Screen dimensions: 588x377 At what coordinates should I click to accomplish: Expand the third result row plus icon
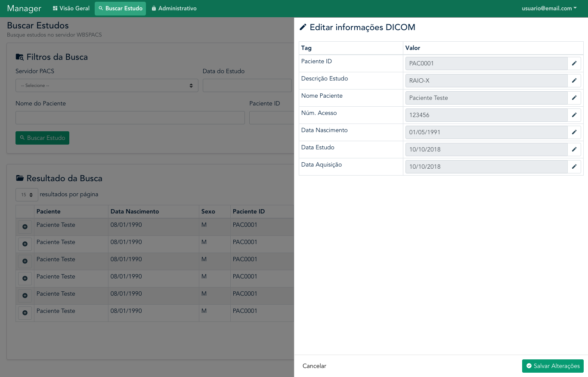tap(25, 261)
